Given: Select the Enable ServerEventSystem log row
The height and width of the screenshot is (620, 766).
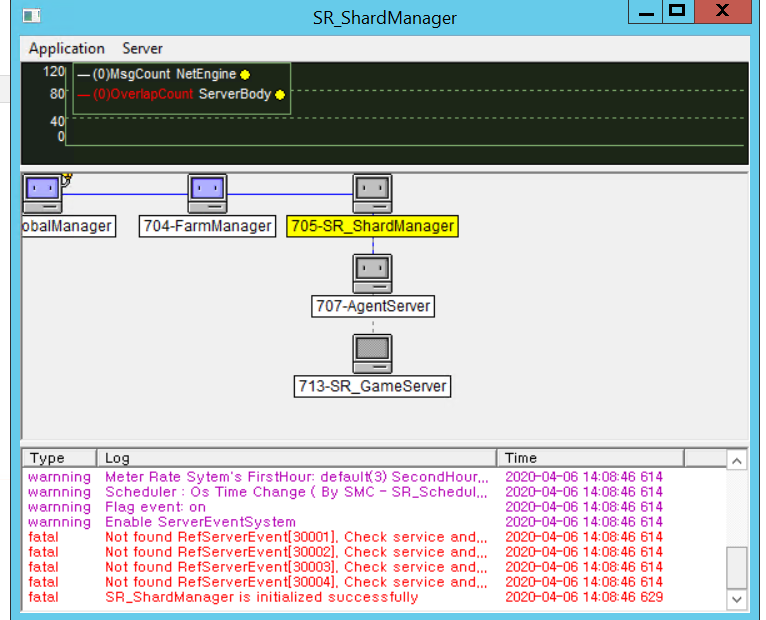Looking at the screenshot, I should (x=345, y=522).
